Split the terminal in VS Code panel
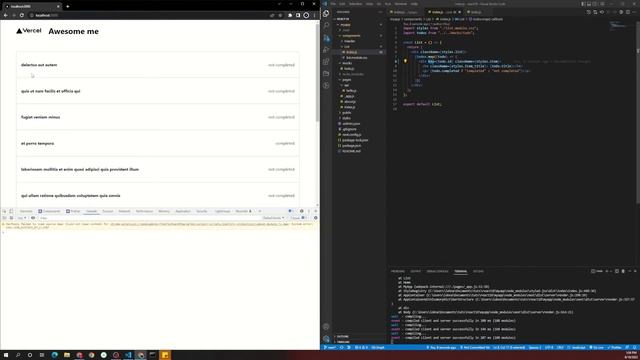Screen dimensions: 640x360 point(617,271)
